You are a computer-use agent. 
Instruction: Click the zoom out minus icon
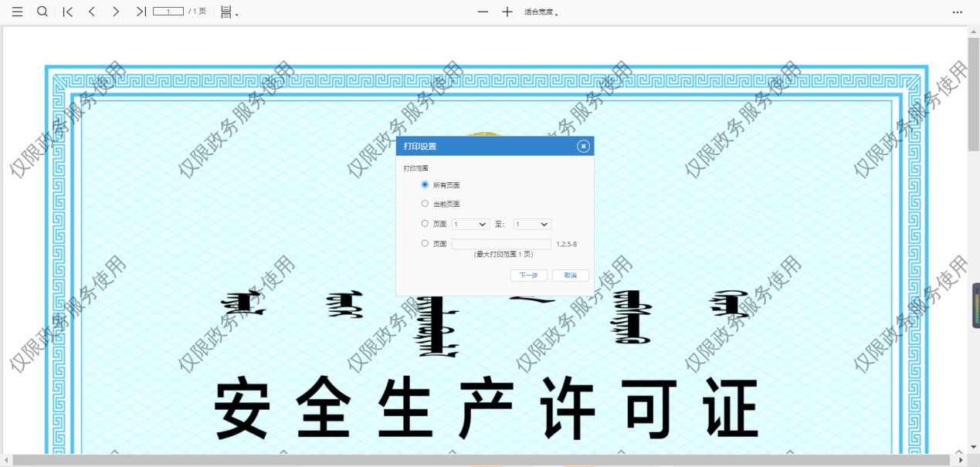483,12
